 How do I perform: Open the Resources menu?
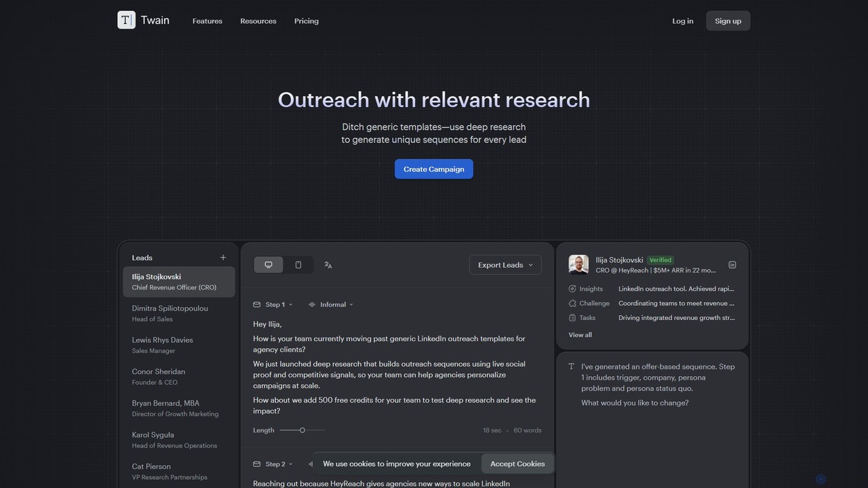258,21
